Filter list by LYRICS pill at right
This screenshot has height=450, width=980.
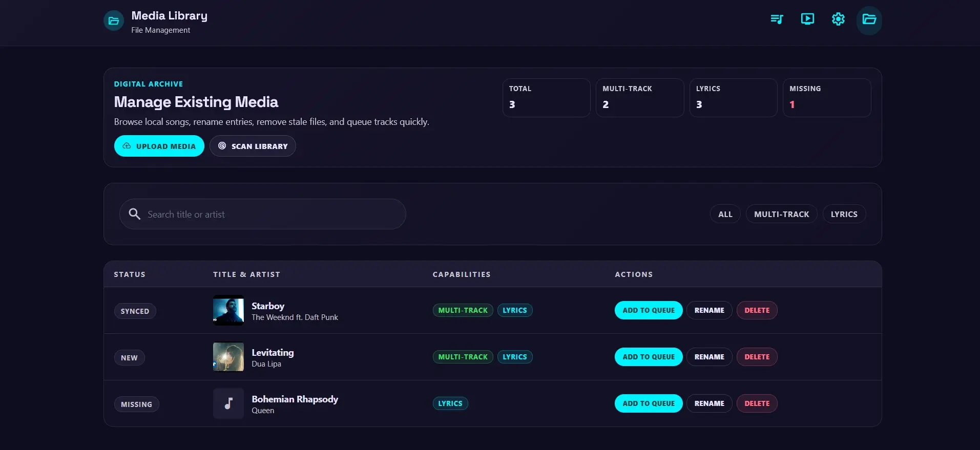click(844, 214)
